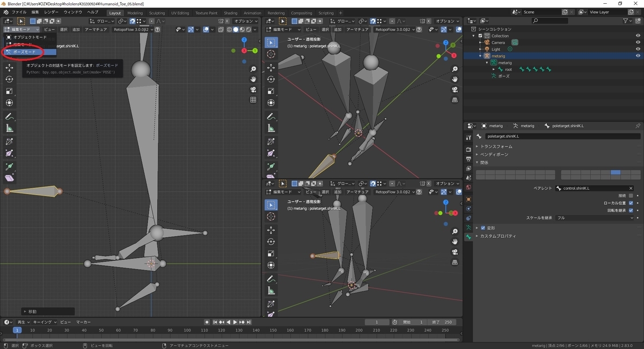Select the Scale tool in left viewport toolbar
Image resolution: width=644 pixels, height=349 pixels.
[10, 91]
